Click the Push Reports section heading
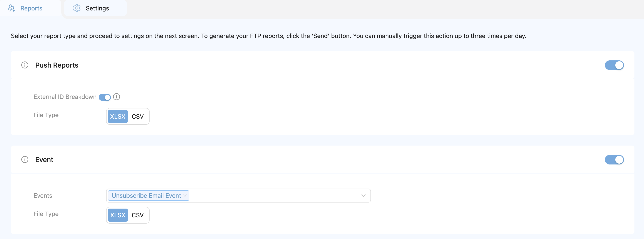Image resolution: width=644 pixels, height=239 pixels. coord(57,65)
